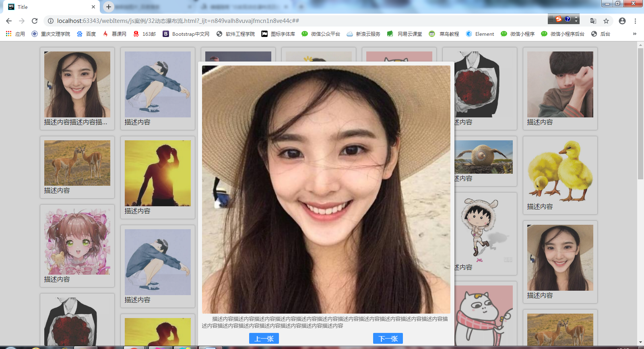The width and height of the screenshot is (644, 349).
Task: Open the boy covering face thumbnail
Action: (x=560, y=84)
